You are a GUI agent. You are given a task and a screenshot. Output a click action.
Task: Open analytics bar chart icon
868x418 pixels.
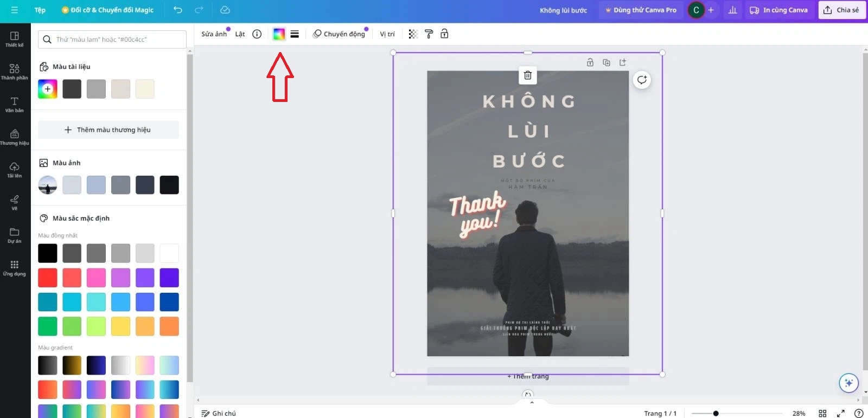pyautogui.click(x=732, y=10)
